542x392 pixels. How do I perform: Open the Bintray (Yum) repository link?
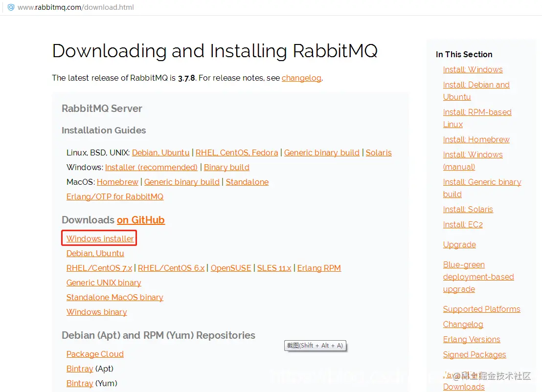click(80, 383)
